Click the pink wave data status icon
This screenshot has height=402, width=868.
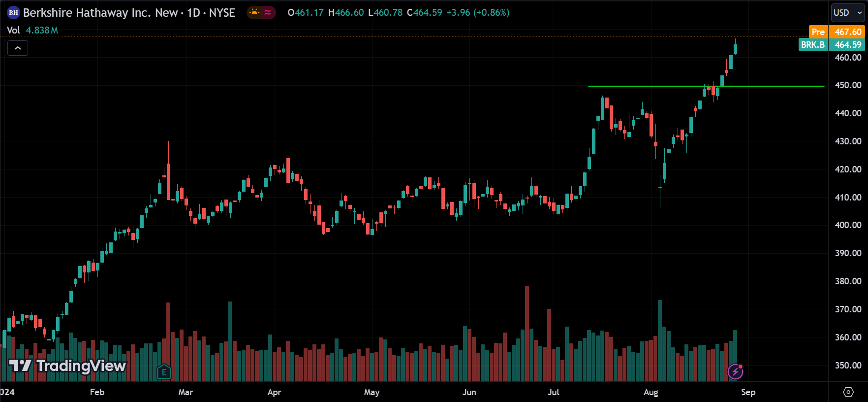coord(268,13)
